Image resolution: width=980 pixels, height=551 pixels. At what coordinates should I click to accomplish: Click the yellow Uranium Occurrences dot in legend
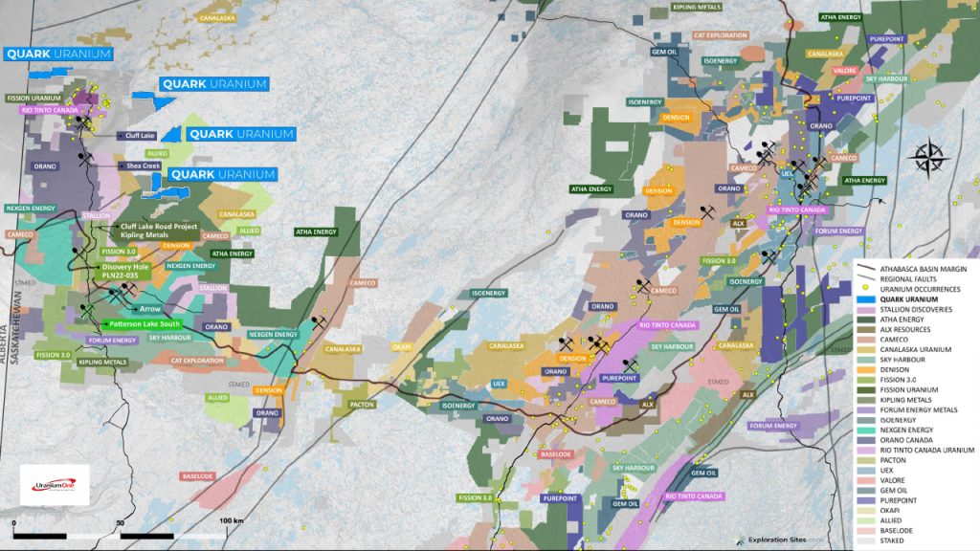tap(865, 289)
